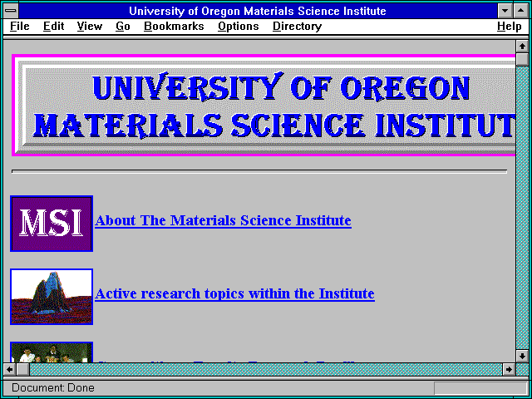Click the window title bar text
This screenshot has width=532, height=399.
coord(258,11)
